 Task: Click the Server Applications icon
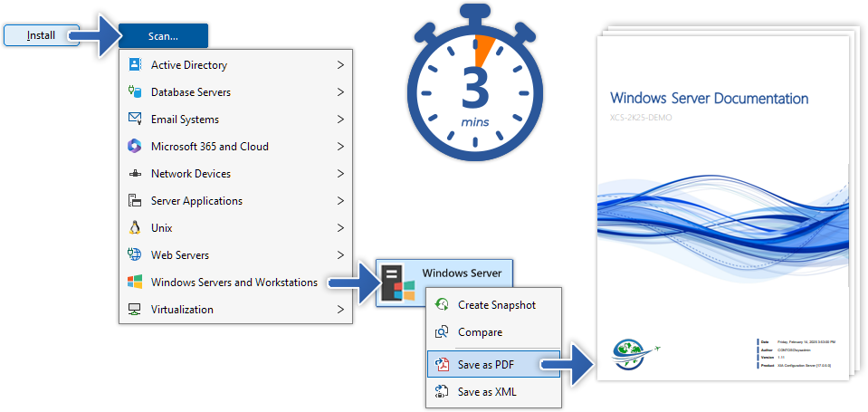point(135,200)
